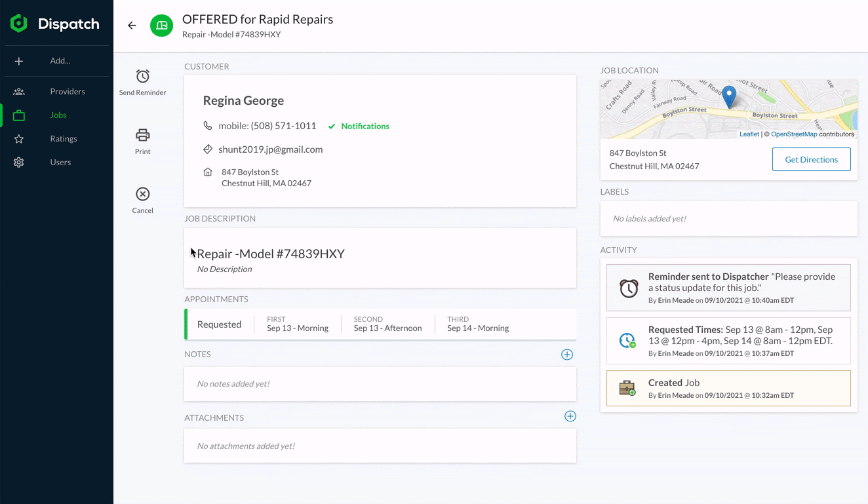This screenshot has height=504, width=868.
Task: Open Ratings in the sidebar
Action: coord(64,139)
